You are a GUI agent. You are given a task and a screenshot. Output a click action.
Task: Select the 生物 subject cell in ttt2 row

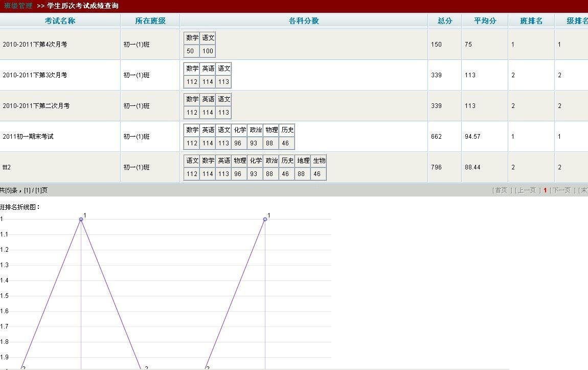319,161
